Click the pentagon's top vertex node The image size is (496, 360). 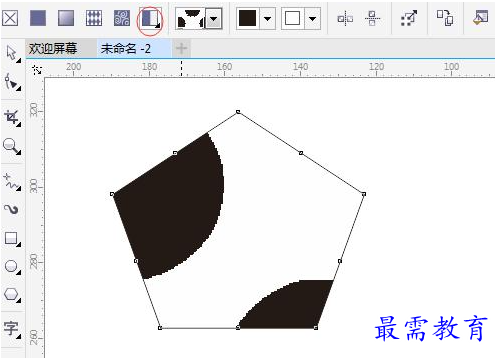click(238, 112)
